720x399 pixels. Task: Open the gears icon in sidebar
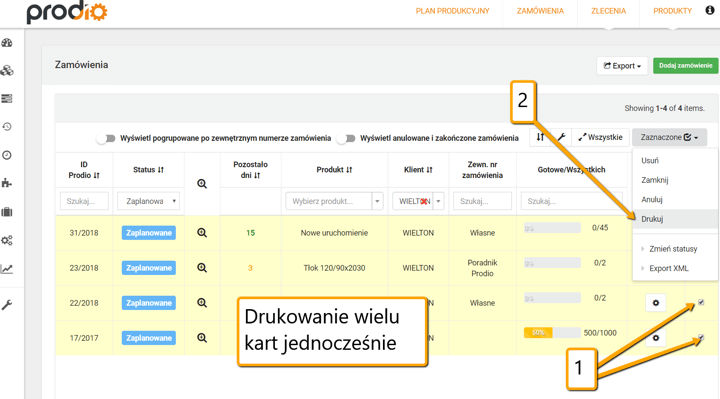coord(7,240)
